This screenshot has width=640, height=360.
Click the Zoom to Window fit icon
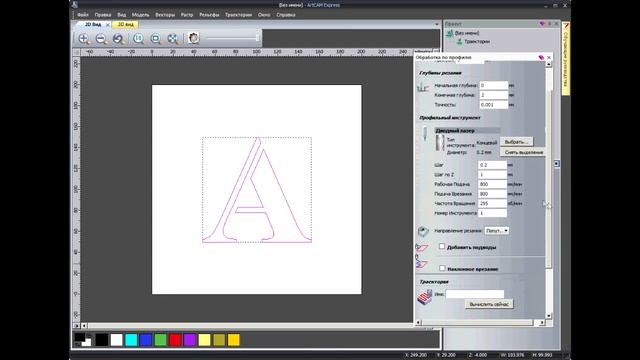click(156, 39)
